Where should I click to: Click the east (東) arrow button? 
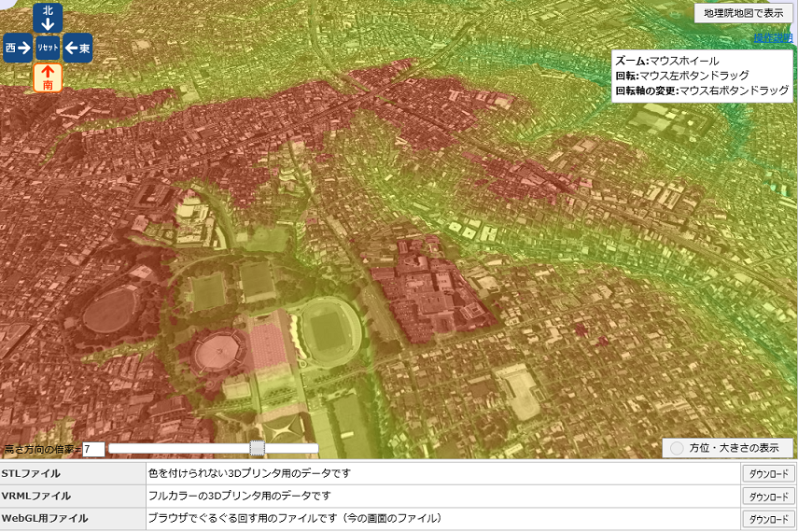pos(78,48)
